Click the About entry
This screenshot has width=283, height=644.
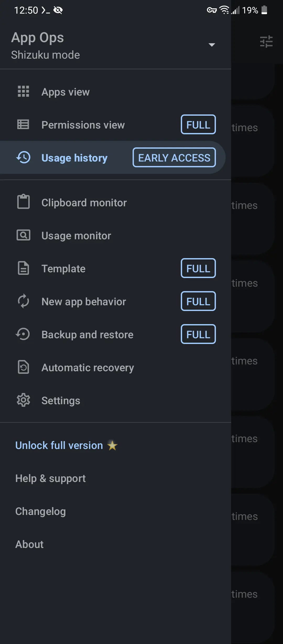[29, 544]
